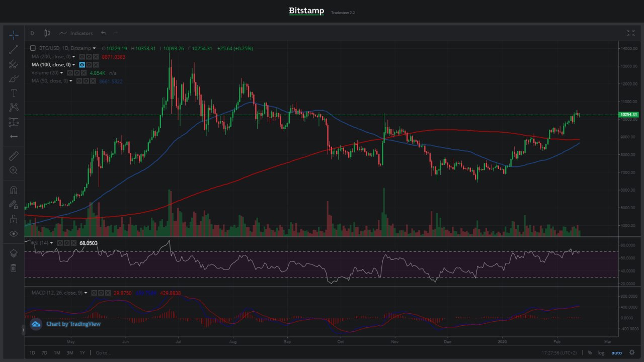Open the Go to... date field
The width and height of the screenshot is (644, 362).
coord(103,353)
